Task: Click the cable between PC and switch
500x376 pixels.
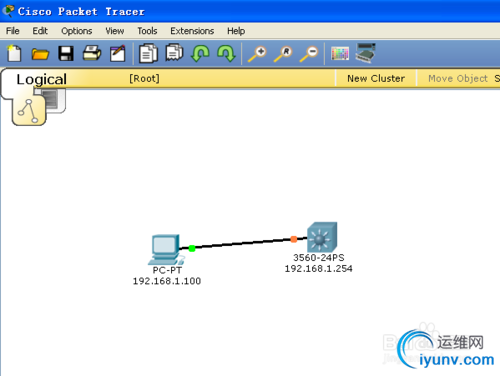Action: point(243,243)
